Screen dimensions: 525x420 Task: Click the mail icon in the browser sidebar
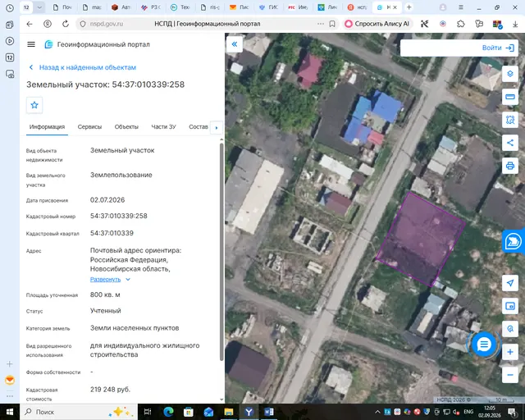click(10, 380)
